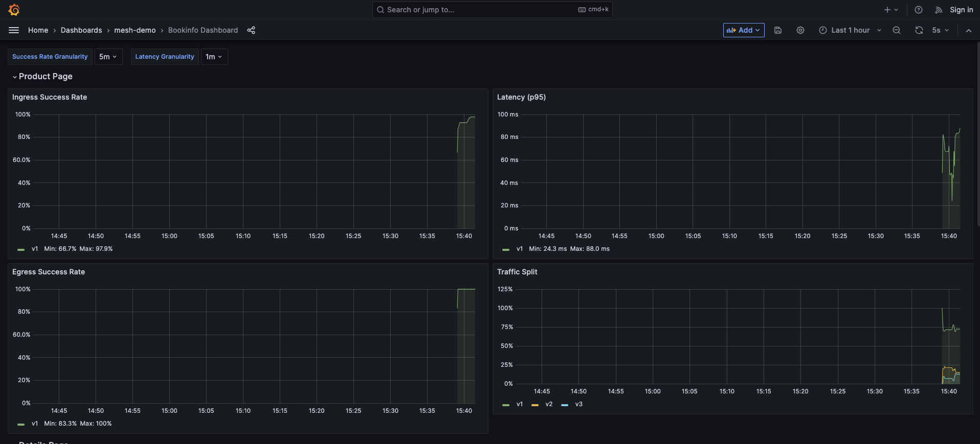The width and height of the screenshot is (980, 444).
Task: Open the Last 1 hour time picker
Action: pyautogui.click(x=850, y=30)
